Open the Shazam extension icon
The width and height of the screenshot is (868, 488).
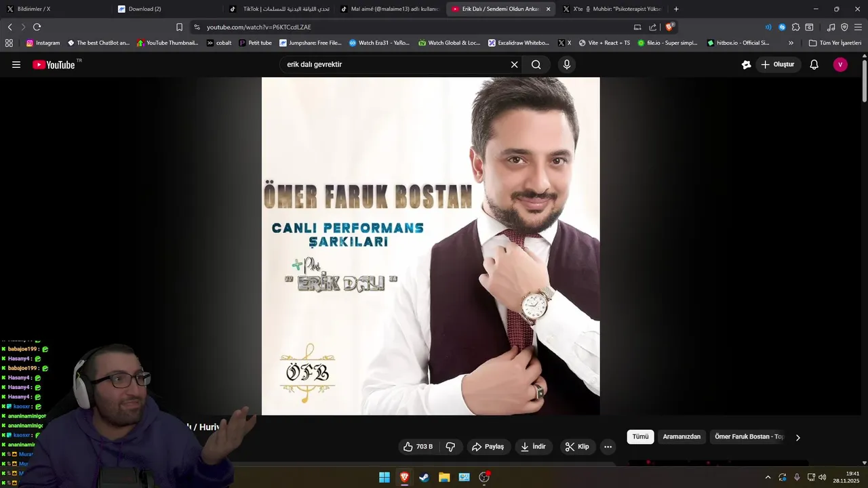click(782, 27)
